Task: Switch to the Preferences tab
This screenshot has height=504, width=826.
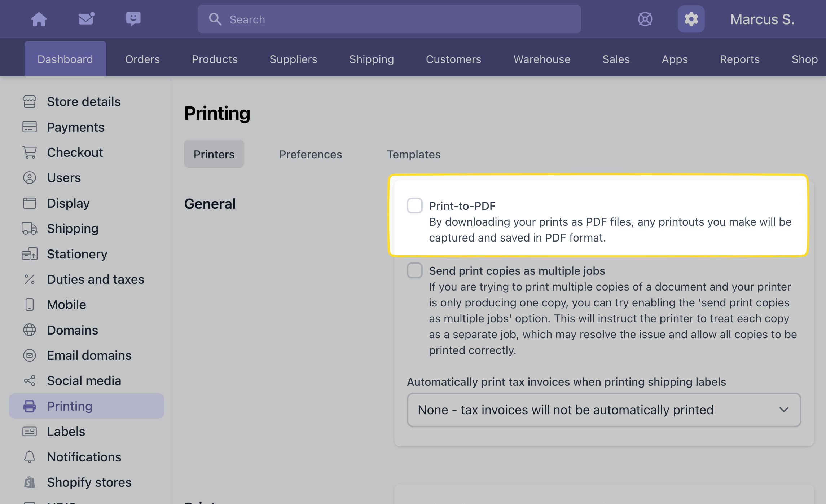Action: tap(311, 154)
